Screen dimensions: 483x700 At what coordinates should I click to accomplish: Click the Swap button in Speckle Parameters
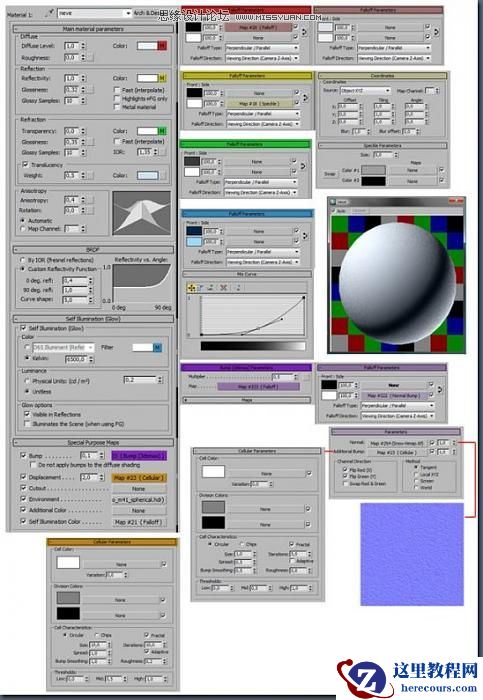tap(330, 174)
